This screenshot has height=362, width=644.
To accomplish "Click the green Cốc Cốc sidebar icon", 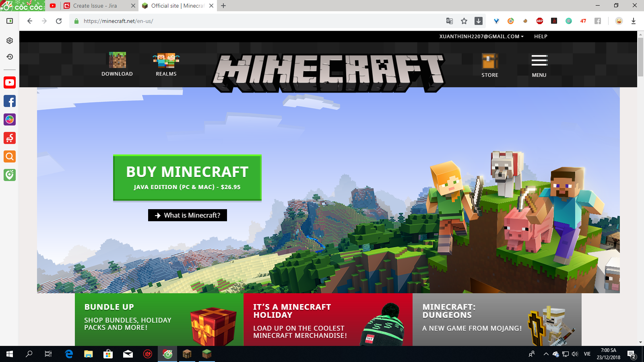I will [10, 175].
